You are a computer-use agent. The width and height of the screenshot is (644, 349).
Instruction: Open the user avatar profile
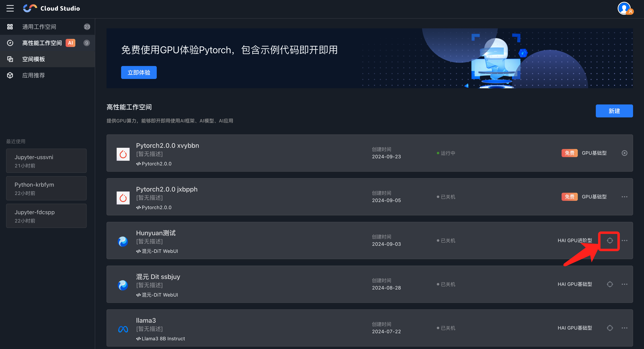click(x=625, y=9)
